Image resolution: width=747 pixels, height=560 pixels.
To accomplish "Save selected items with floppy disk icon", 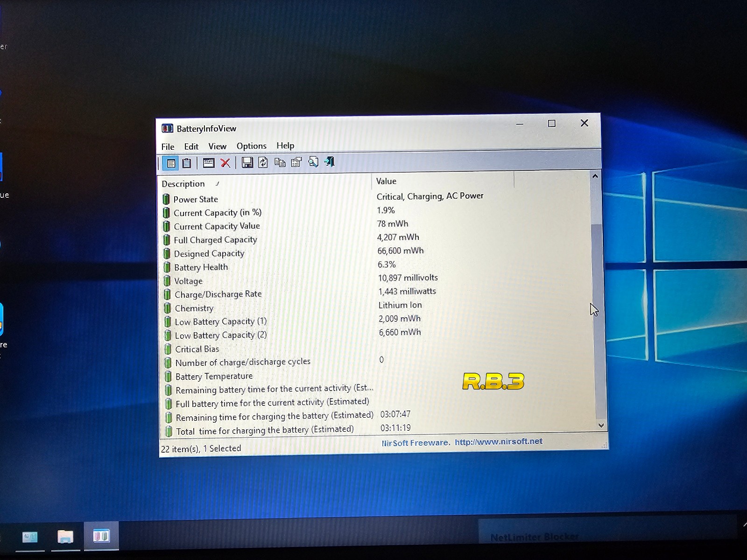I will click(x=247, y=162).
